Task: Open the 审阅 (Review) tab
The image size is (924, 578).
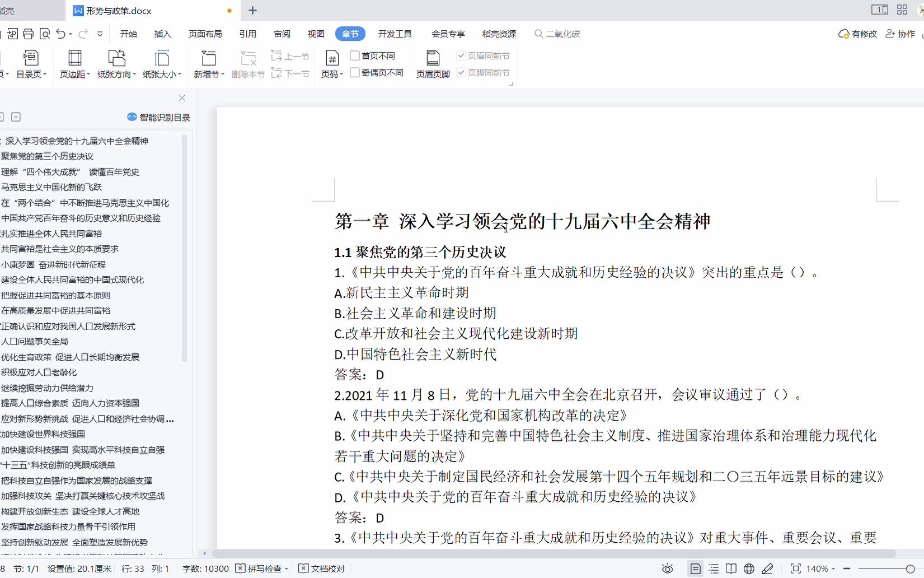Action: coord(282,34)
